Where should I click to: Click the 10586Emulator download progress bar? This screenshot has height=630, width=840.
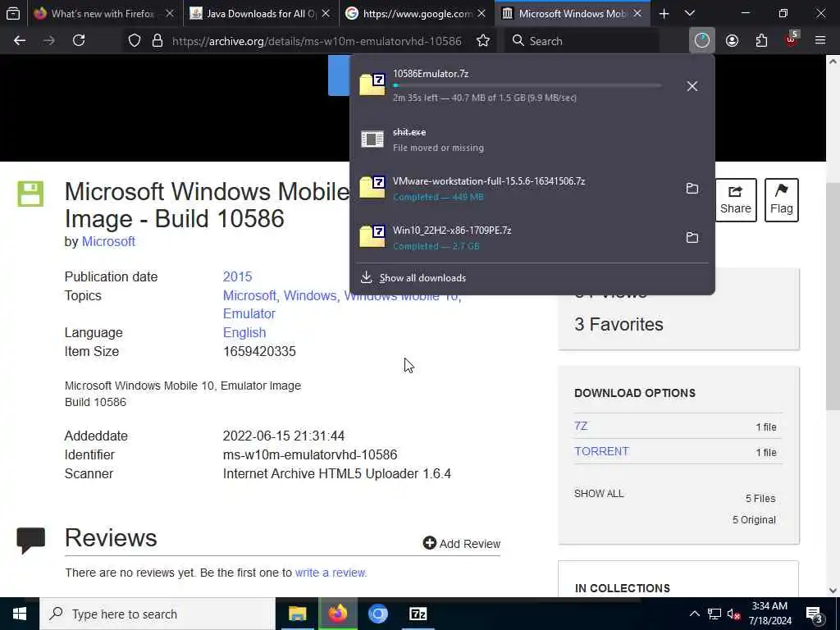(527, 85)
